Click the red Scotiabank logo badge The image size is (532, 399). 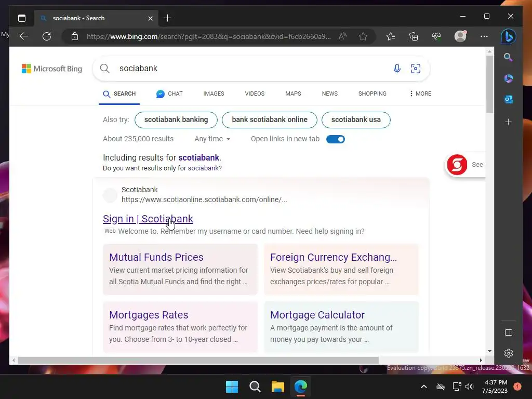pyautogui.click(x=457, y=165)
